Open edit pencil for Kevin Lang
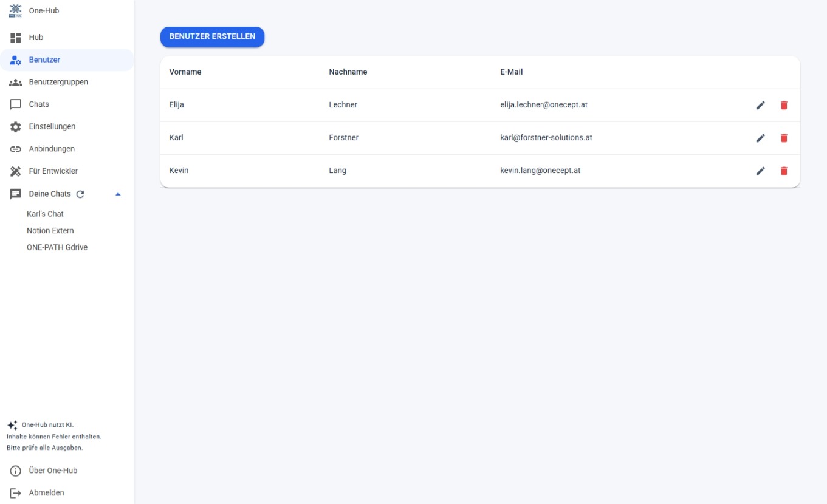Viewport: 827px width, 504px height. coord(760,171)
